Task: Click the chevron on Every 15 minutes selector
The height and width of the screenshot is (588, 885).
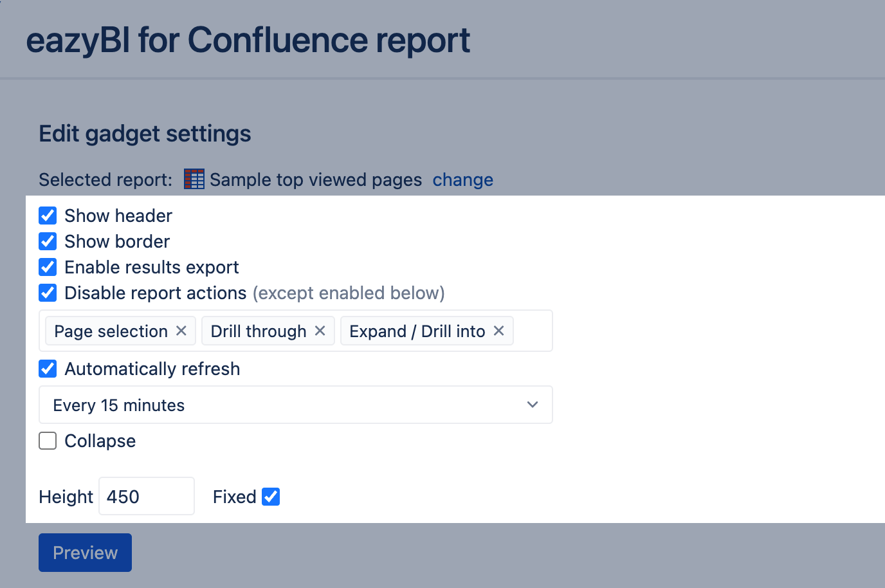Action: pyautogui.click(x=532, y=405)
